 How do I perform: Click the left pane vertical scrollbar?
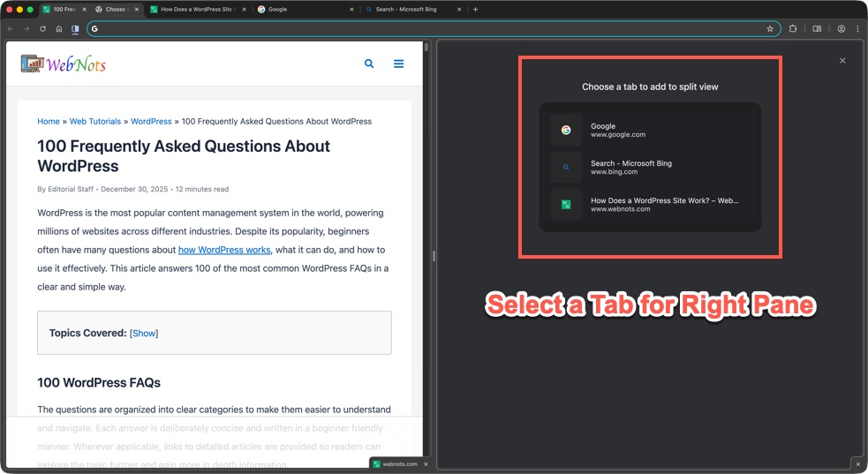[426, 47]
